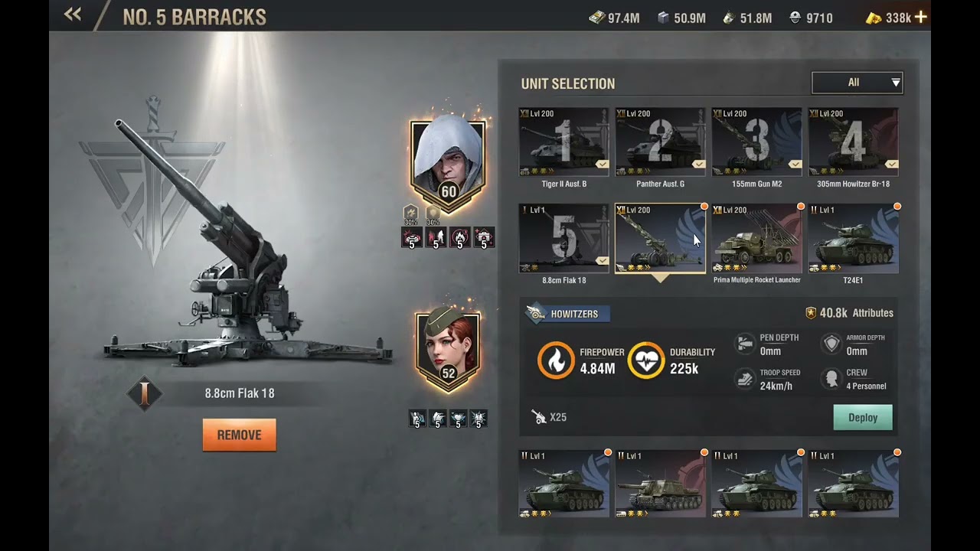Click the Firepower flame icon
This screenshot has width=980, height=551.
point(556,360)
